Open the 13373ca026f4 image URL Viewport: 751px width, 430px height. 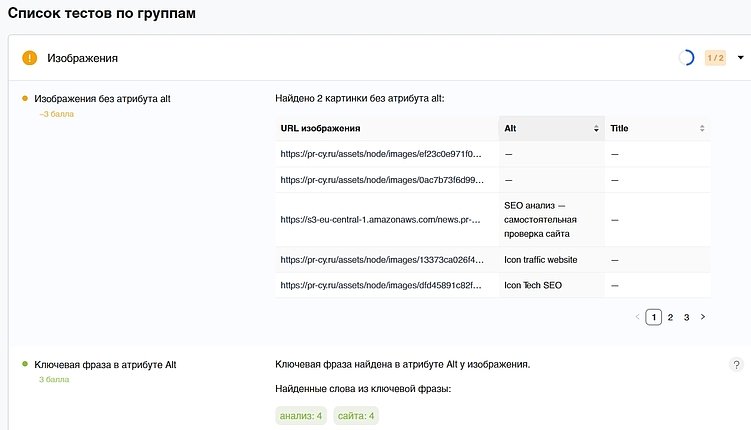click(x=381, y=260)
